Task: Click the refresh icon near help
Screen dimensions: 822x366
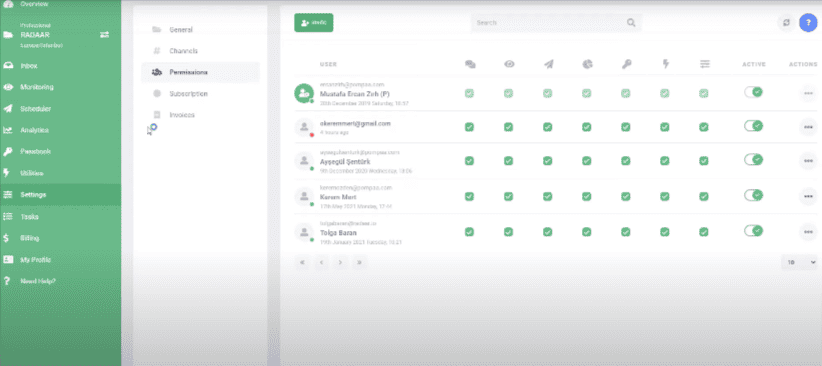Action: coord(786,23)
